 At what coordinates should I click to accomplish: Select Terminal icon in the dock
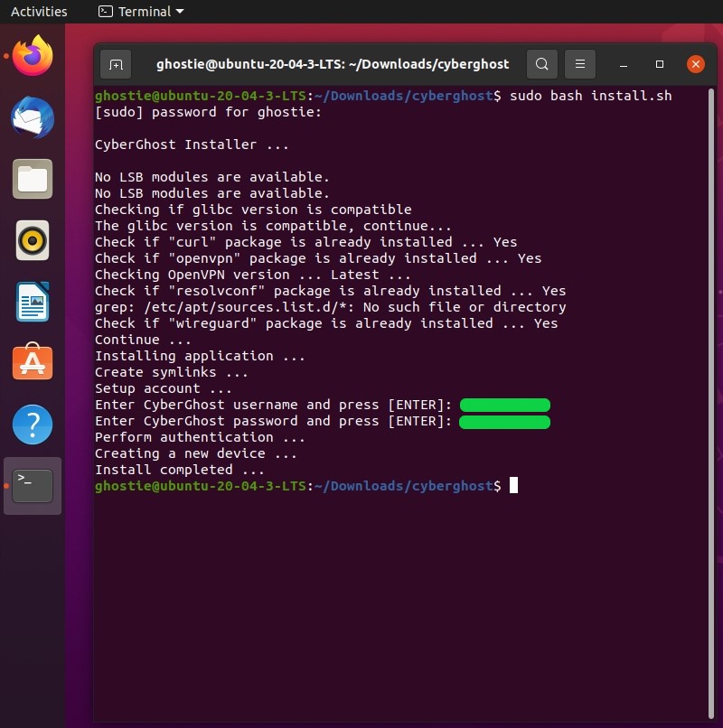(33, 486)
